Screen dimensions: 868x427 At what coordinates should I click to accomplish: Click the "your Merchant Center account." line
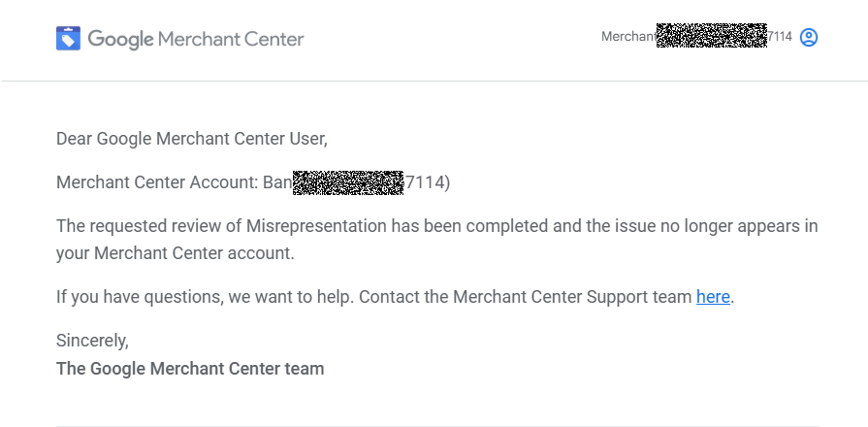pyautogui.click(x=176, y=253)
